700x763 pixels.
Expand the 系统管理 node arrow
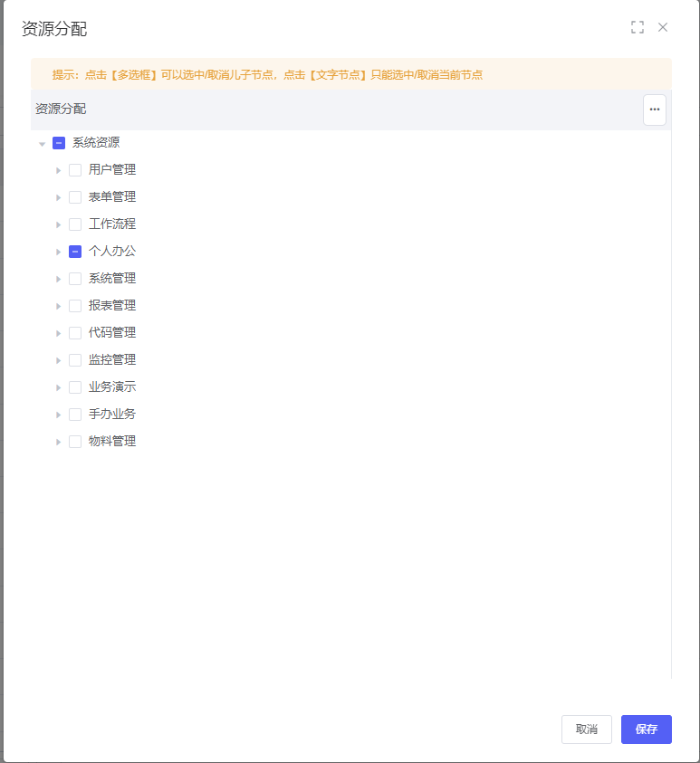pos(58,279)
